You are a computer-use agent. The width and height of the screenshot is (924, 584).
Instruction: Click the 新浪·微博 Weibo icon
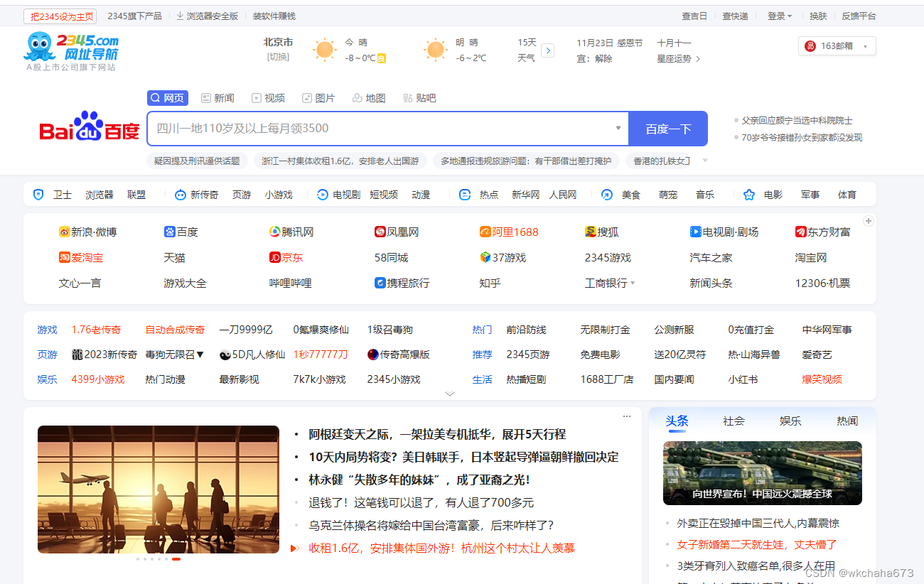tap(64, 232)
